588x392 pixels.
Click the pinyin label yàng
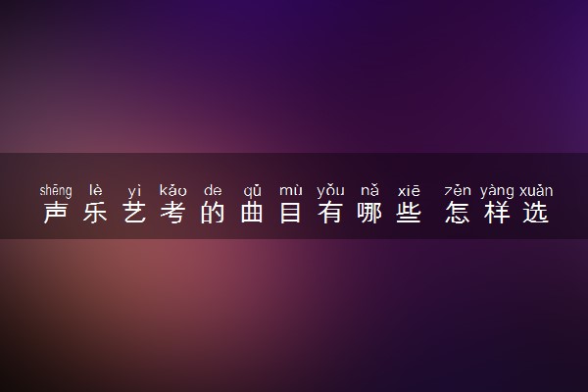click(x=497, y=191)
